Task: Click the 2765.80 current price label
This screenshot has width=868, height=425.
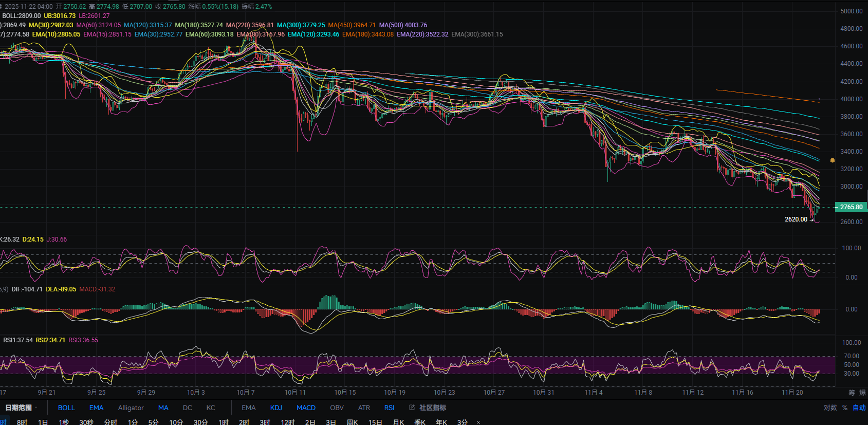Action: [x=851, y=207]
